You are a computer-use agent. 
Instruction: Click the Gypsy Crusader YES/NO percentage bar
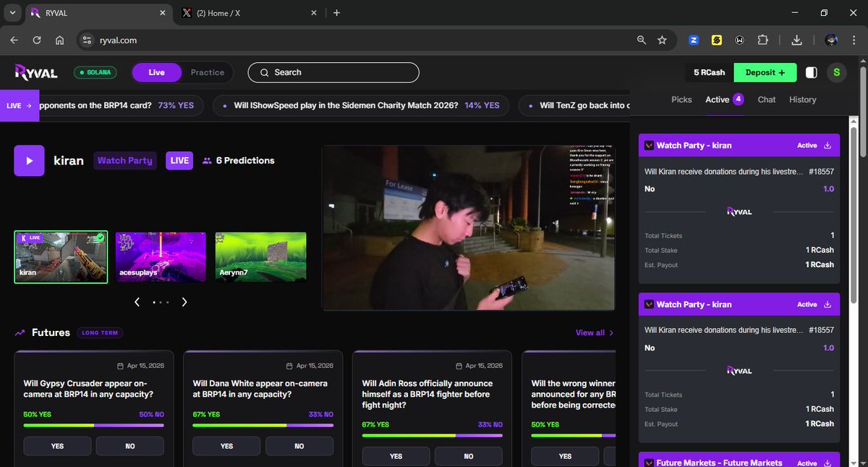[94, 425]
